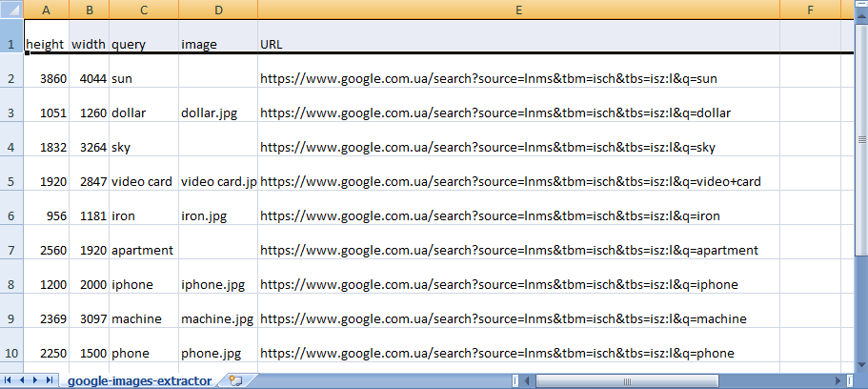Viewport: 868px width, 389px height.
Task: Select the cell with width 4044
Action: point(90,71)
